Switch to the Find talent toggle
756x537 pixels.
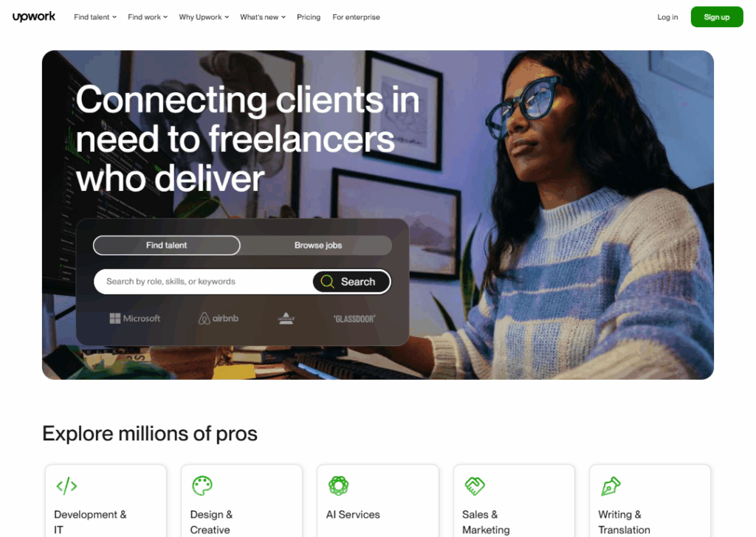167,245
